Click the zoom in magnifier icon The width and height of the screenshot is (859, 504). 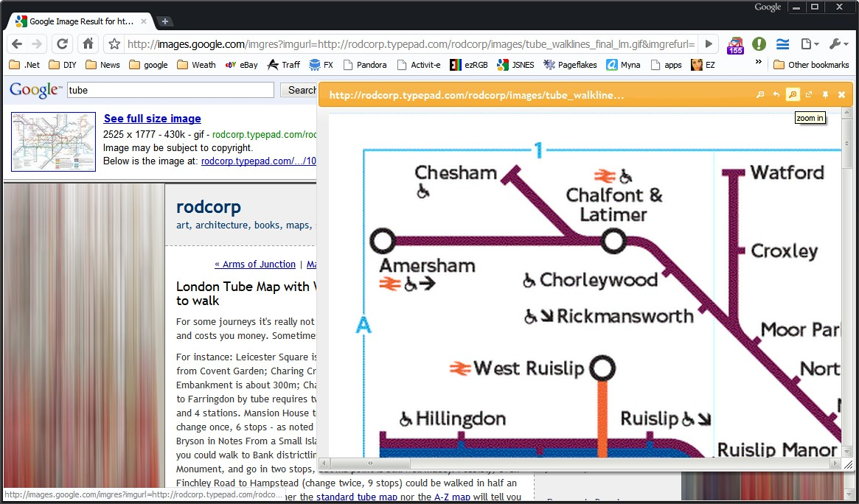click(x=792, y=94)
